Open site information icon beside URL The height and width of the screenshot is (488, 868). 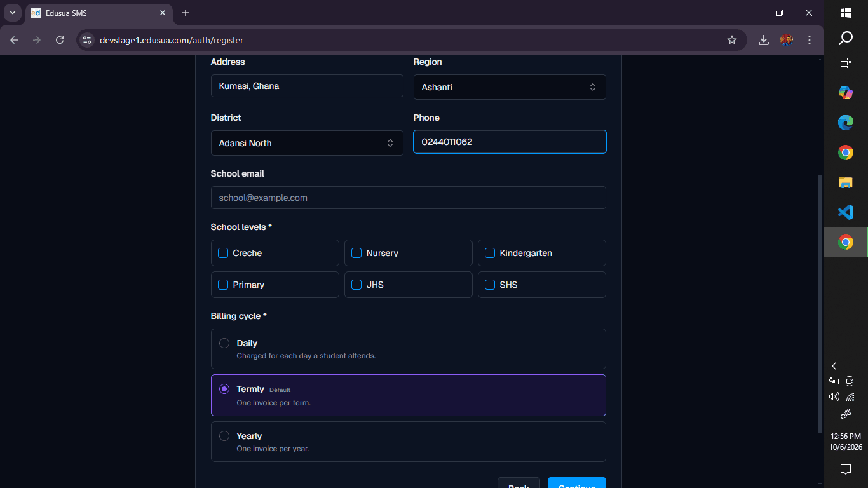pyautogui.click(x=88, y=40)
